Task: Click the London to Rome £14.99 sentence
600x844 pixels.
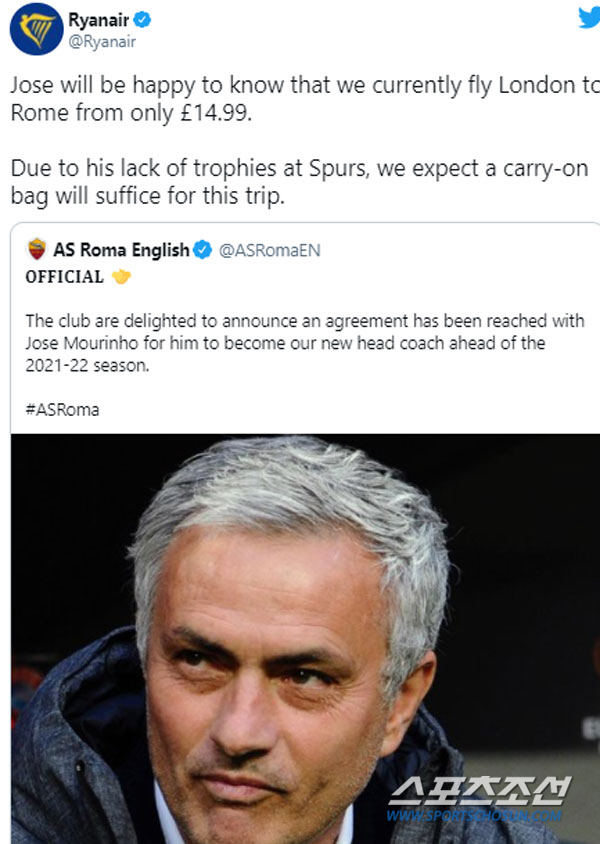Action: [305, 99]
